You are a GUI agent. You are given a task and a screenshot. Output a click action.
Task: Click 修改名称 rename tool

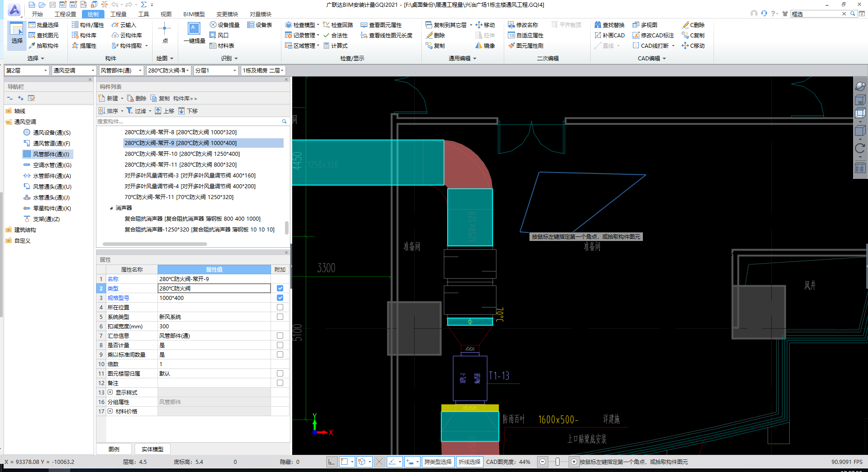(x=523, y=25)
